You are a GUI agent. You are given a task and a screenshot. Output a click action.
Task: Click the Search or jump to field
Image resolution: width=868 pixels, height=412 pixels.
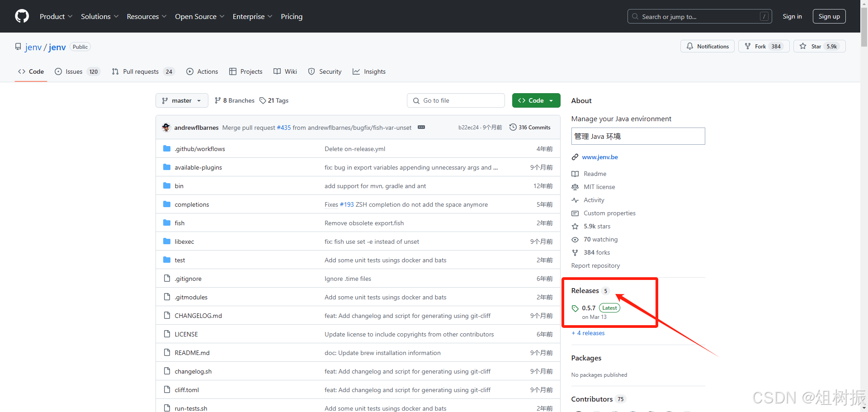[x=699, y=16]
